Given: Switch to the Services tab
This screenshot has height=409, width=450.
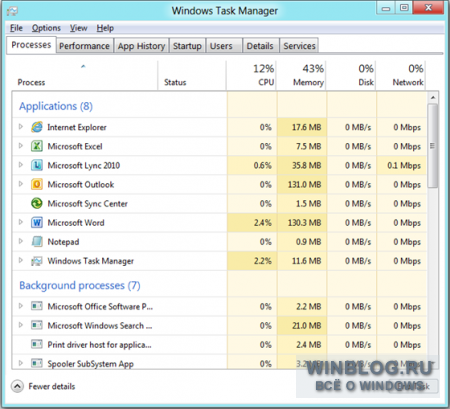Looking at the screenshot, I should (299, 46).
